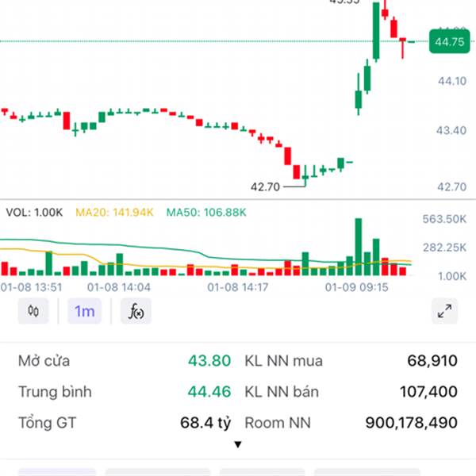Change the 1m timeframe interval
This screenshot has width=476, height=476.
click(84, 311)
